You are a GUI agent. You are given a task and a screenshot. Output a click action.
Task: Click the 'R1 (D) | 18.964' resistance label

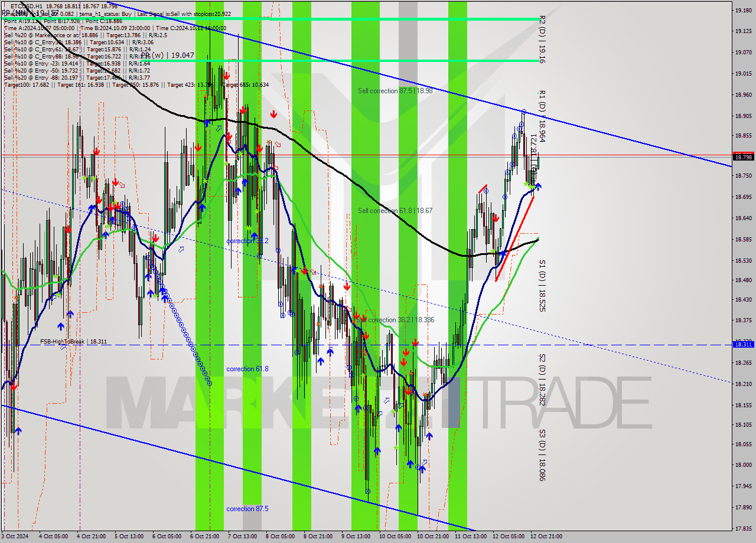pyautogui.click(x=542, y=116)
